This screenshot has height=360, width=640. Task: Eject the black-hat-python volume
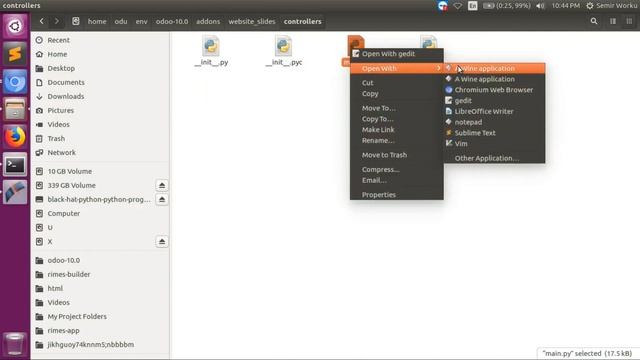162,200
